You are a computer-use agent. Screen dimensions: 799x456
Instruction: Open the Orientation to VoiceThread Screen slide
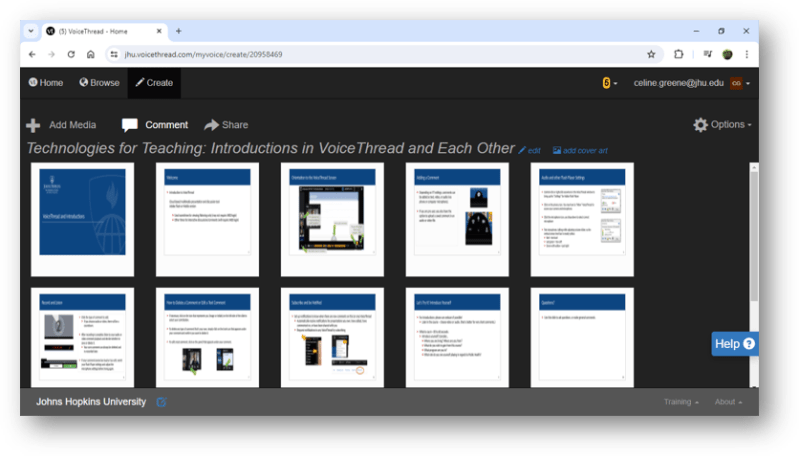click(x=332, y=220)
